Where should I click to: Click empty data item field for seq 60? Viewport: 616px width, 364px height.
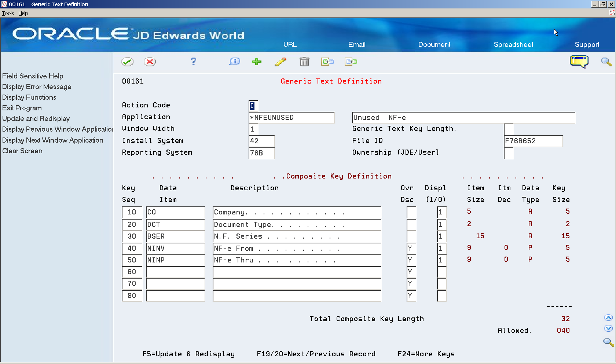[175, 272]
